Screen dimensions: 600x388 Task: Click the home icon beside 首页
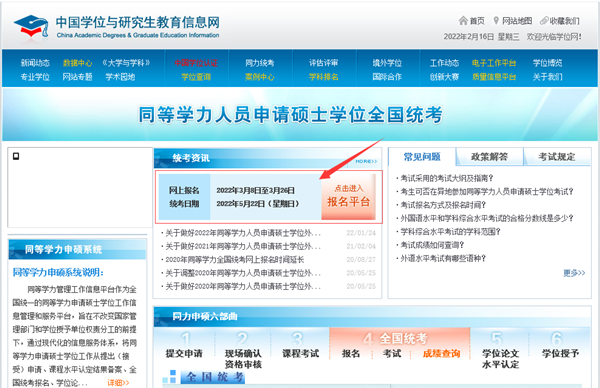point(463,20)
